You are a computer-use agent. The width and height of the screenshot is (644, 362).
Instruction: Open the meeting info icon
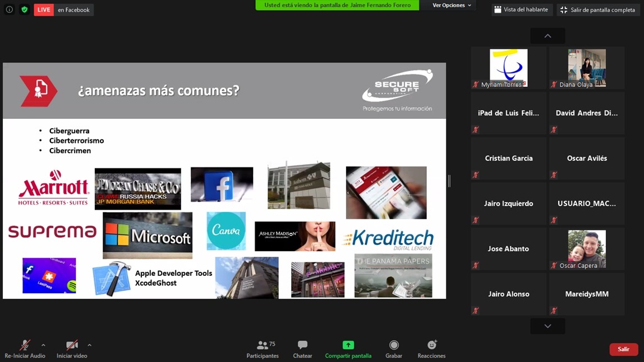click(x=9, y=10)
